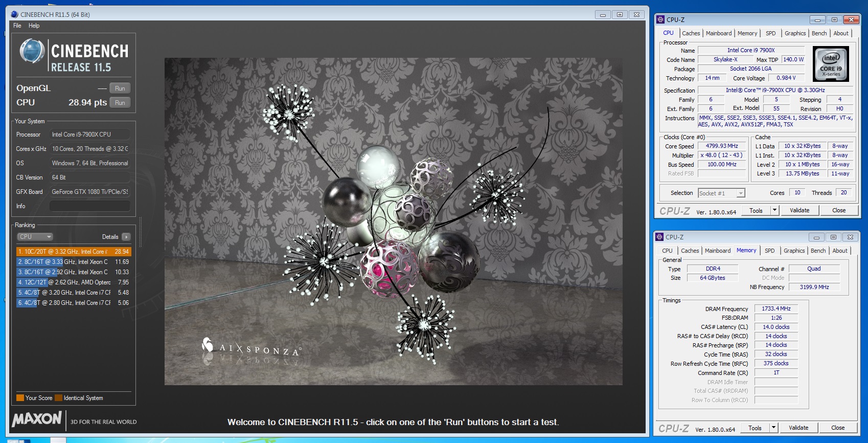Click the Processor field Intel Core i9-7900X CPU
Viewport: 868px width, 443px height.
point(89,135)
